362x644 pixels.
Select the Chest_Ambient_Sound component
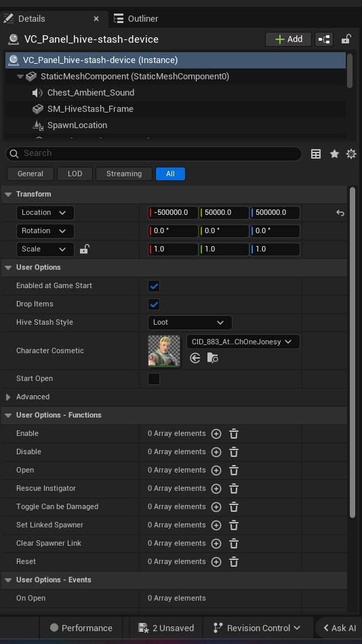point(91,93)
